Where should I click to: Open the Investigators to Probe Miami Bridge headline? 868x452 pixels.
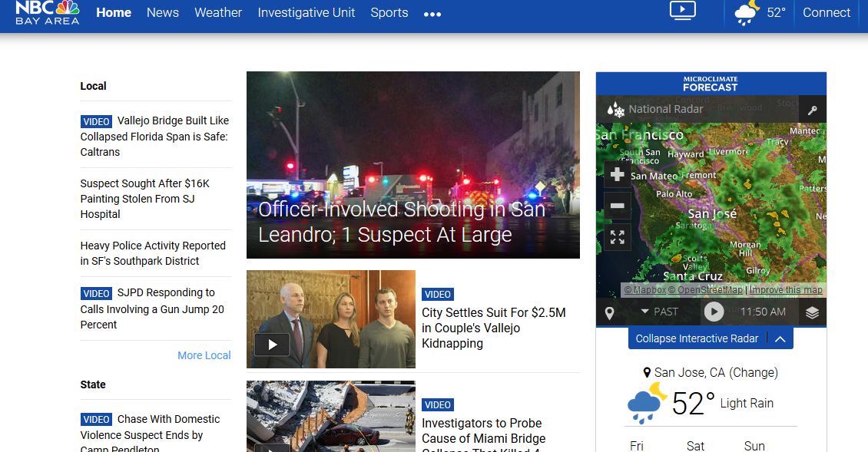484,434
